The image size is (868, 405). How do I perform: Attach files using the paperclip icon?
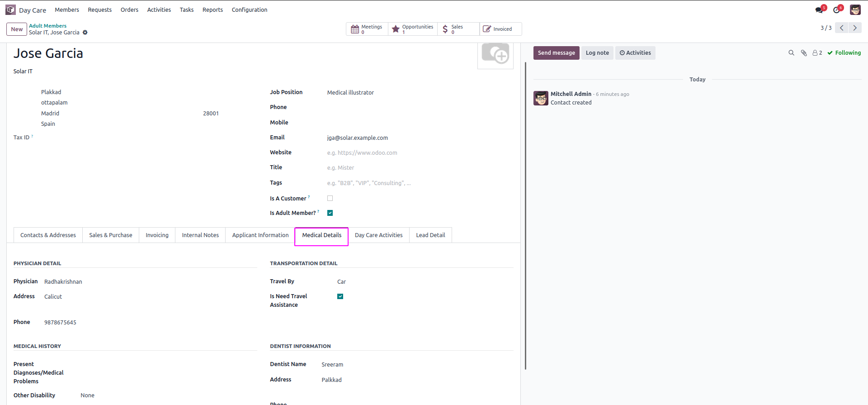pos(804,53)
